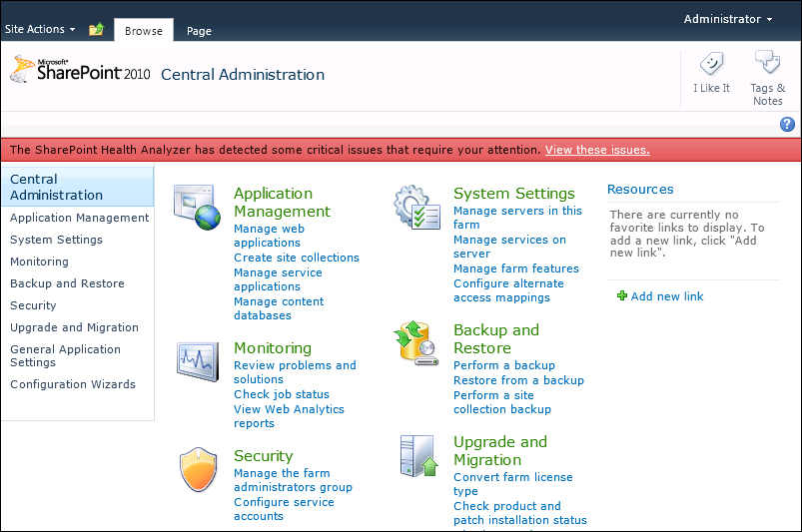Click Manage servers in this farm link
Image resolution: width=802 pixels, height=532 pixels.
(517, 218)
